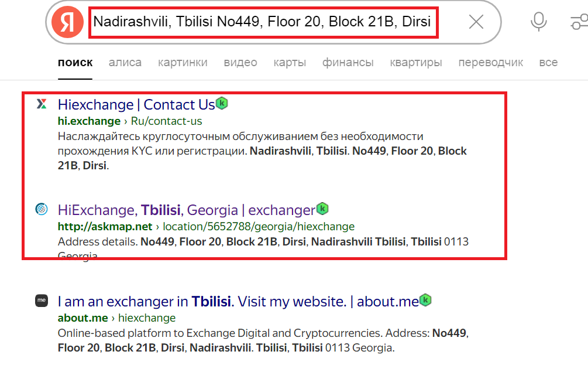Open Hiexchange | Contact Us result link

[x=136, y=105]
